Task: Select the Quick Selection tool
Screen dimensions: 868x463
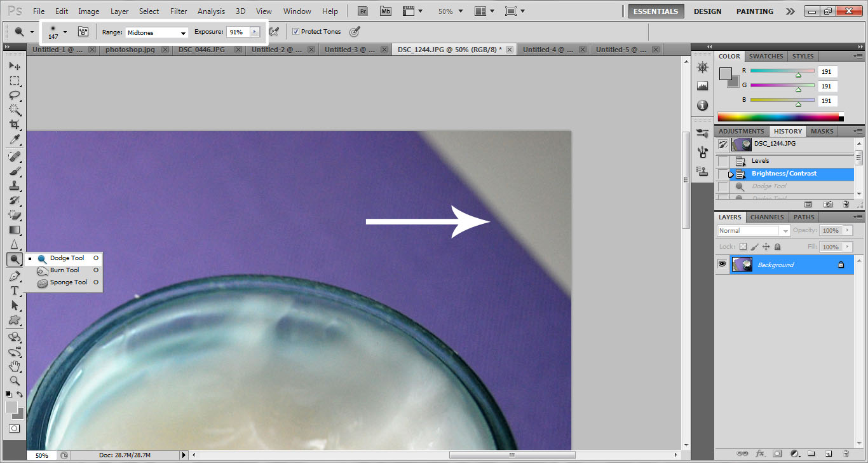Action: pos(14,110)
